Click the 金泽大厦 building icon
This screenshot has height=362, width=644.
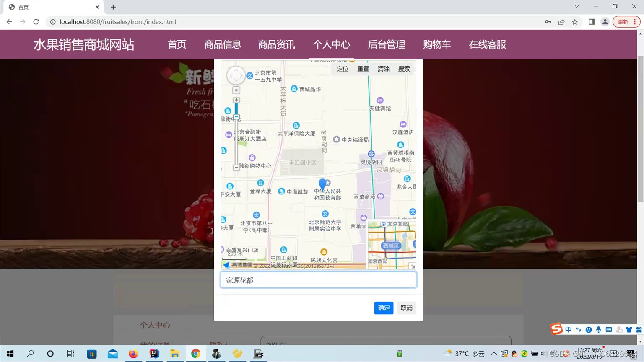pyautogui.click(x=260, y=183)
